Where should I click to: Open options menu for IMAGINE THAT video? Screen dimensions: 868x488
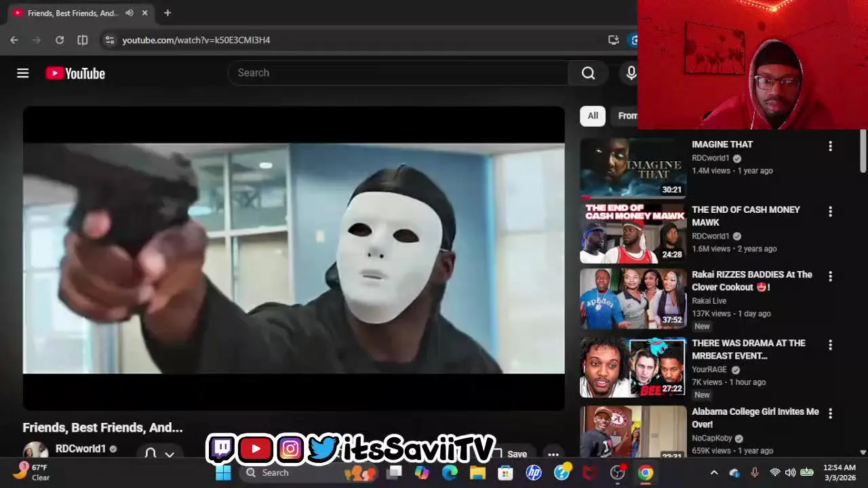click(830, 146)
